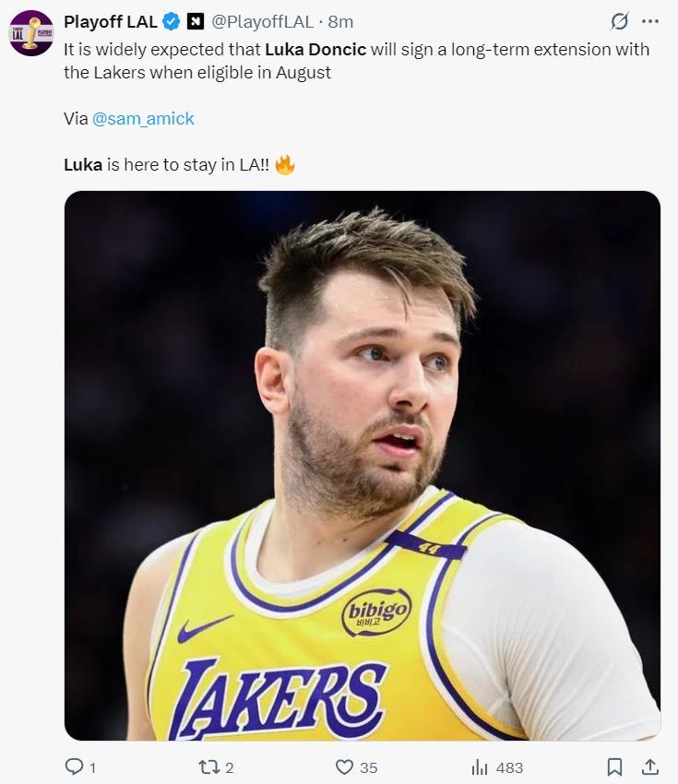Click the fire emoji in the tweet
This screenshot has height=784, width=678.
click(284, 166)
